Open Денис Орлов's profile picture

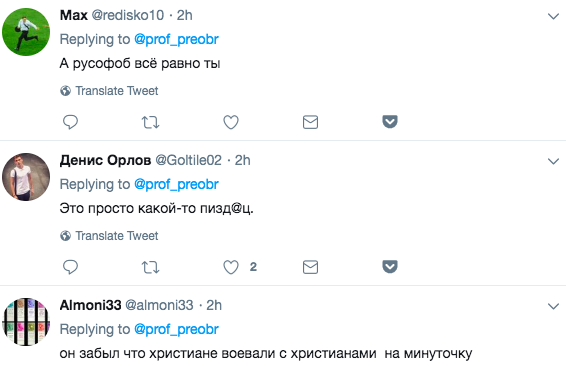(26, 177)
